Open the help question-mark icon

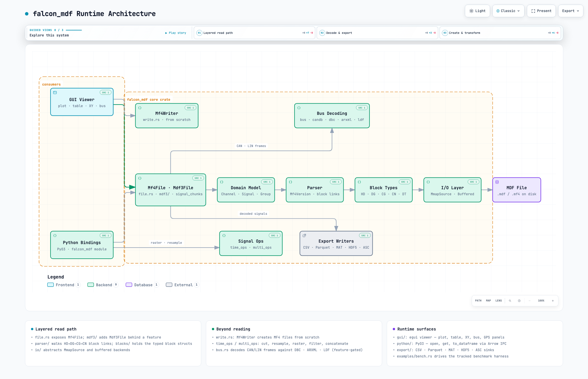pyautogui.click(x=519, y=301)
